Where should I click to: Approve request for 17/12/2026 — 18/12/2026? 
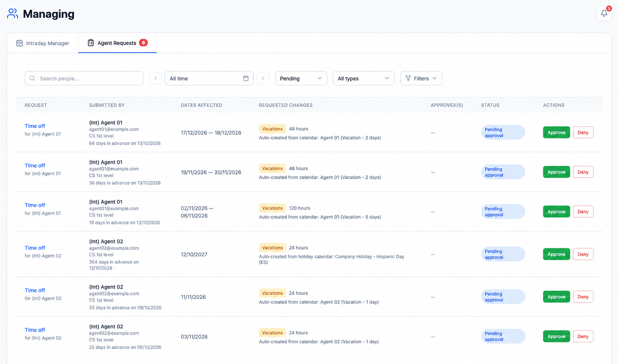[556, 132]
